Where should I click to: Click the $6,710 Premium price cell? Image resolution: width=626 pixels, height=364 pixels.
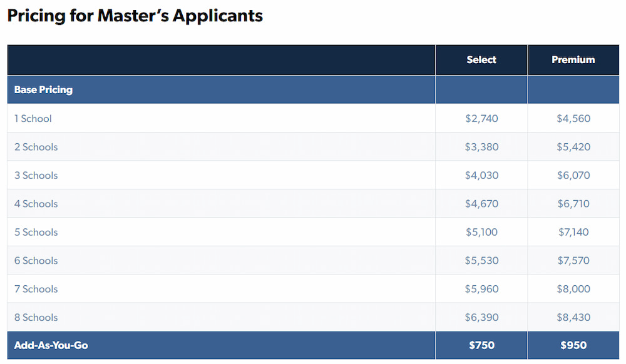pyautogui.click(x=573, y=204)
